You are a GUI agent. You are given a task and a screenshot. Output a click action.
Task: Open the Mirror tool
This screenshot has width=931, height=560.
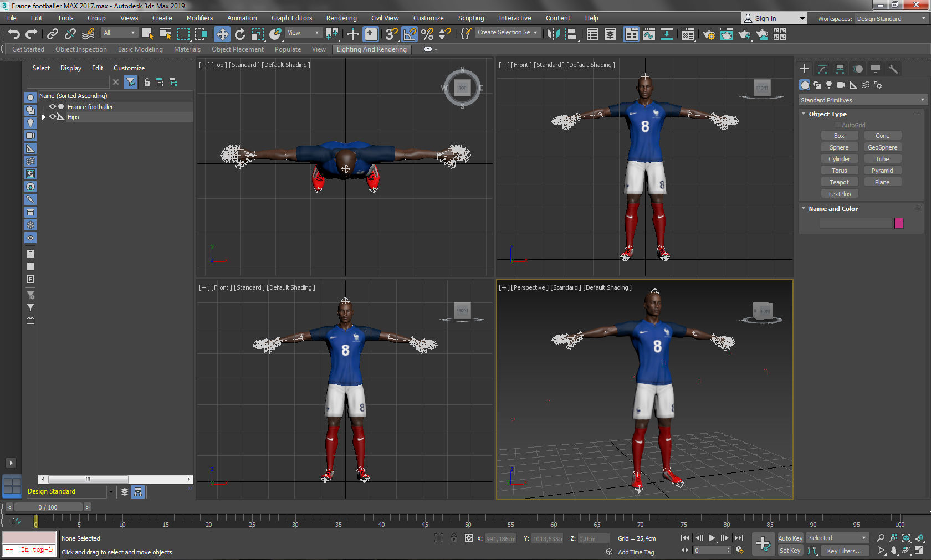[553, 34]
